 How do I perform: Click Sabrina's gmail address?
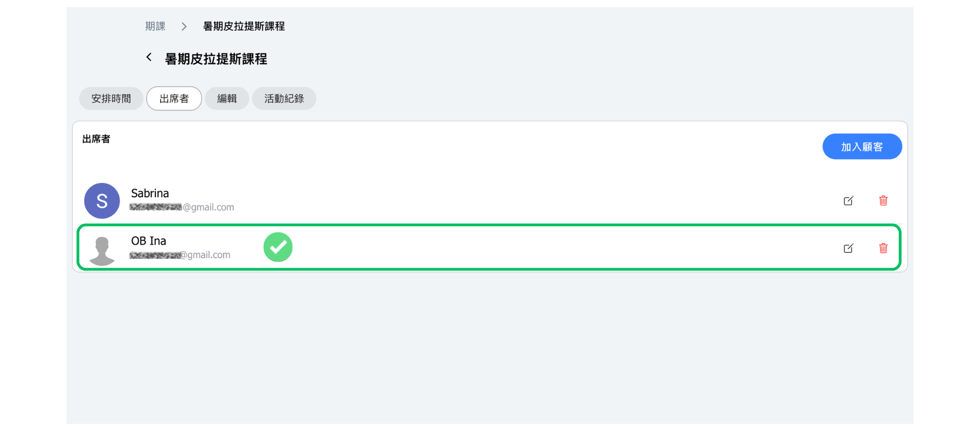[x=182, y=207]
